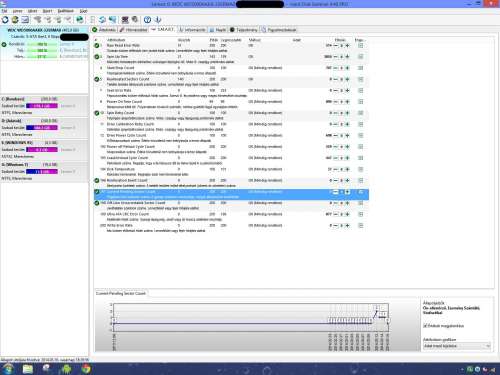
Task: Toggle the enable checkbox for Write Error Rate
Action: point(361,226)
